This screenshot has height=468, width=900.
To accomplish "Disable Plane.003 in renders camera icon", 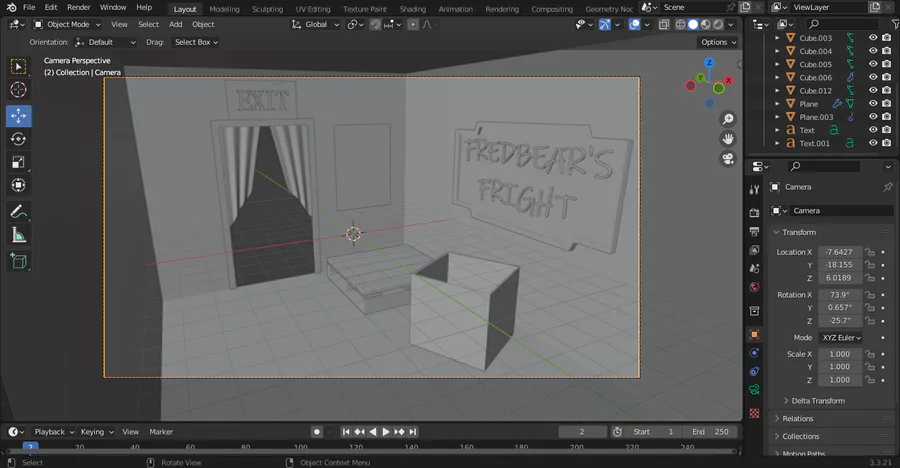I will pos(886,117).
